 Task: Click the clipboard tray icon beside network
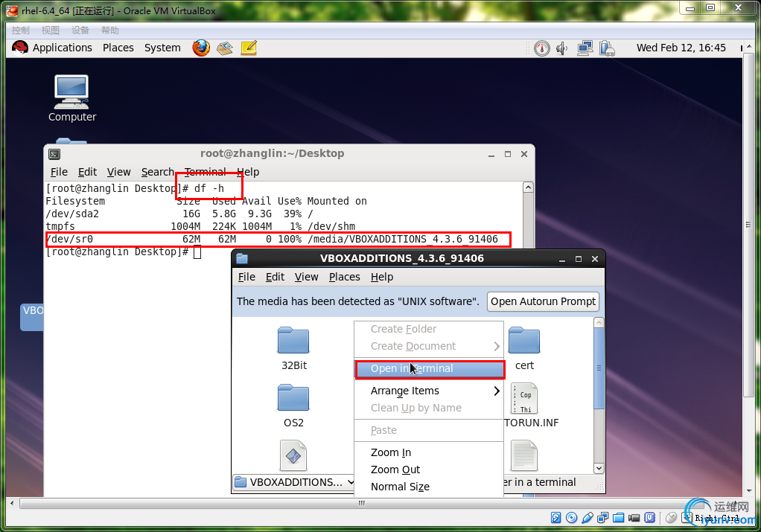[607, 48]
